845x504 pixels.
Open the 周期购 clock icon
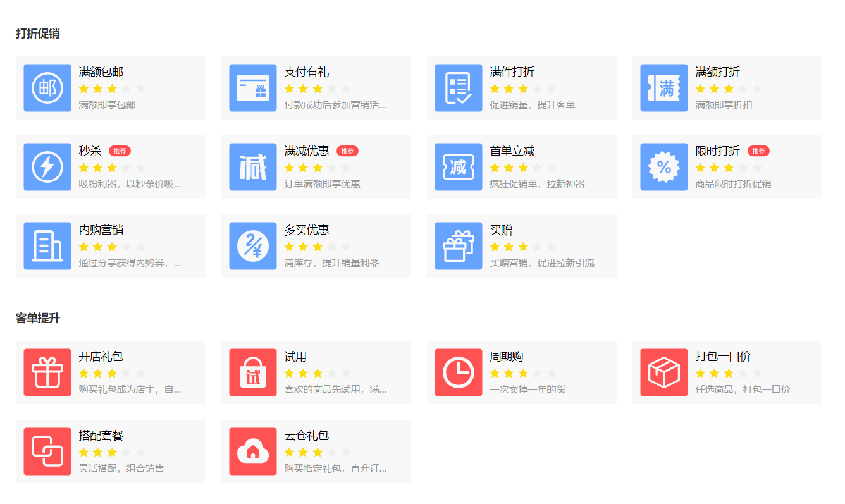pyautogui.click(x=459, y=372)
